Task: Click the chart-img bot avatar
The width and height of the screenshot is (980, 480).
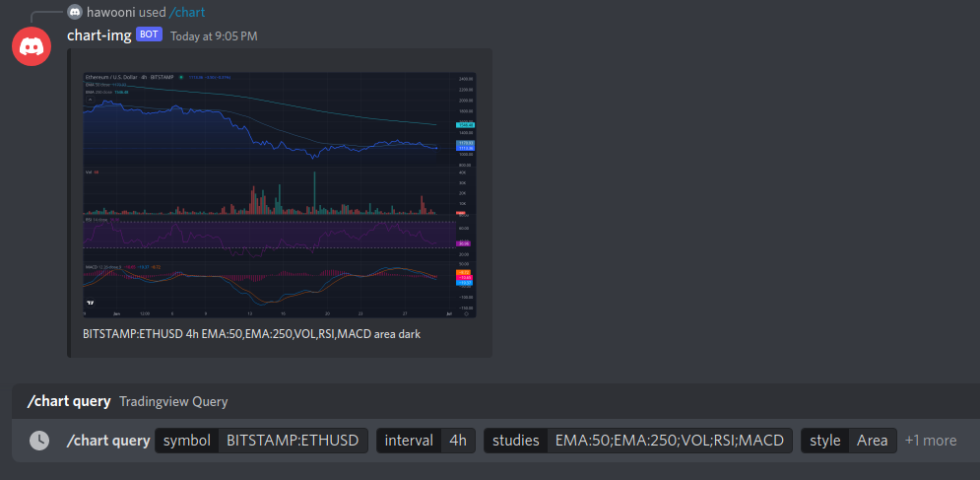Action: (x=32, y=45)
